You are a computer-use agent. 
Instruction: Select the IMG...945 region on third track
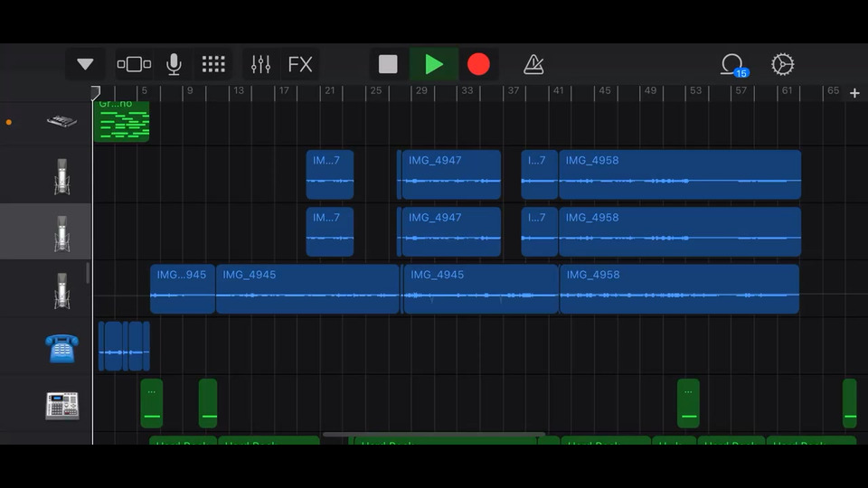(x=182, y=289)
